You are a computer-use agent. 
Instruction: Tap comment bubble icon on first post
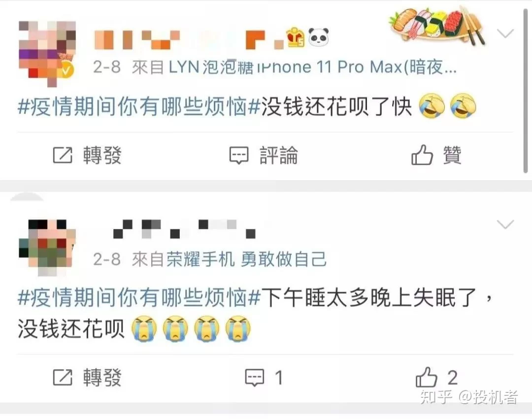pos(239,156)
